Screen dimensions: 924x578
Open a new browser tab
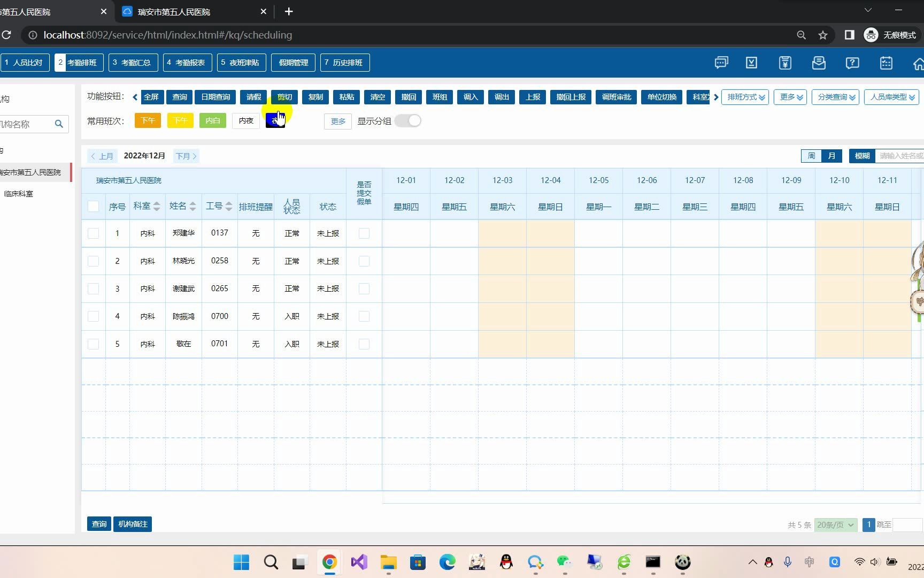point(289,11)
